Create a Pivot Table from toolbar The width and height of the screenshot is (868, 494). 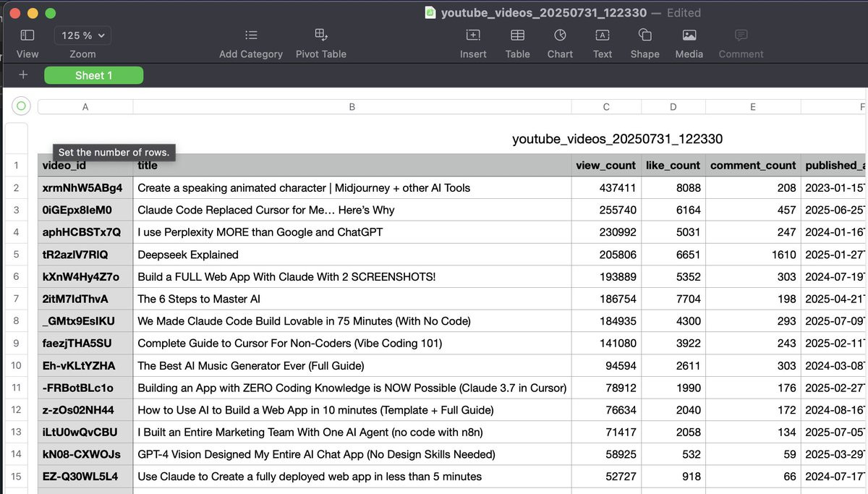pos(321,35)
